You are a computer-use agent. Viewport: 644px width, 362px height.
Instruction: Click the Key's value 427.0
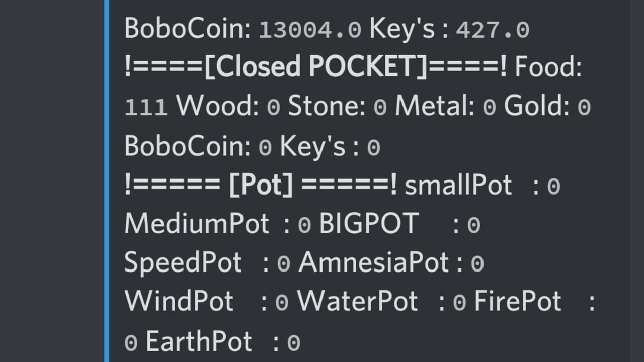pos(493,30)
